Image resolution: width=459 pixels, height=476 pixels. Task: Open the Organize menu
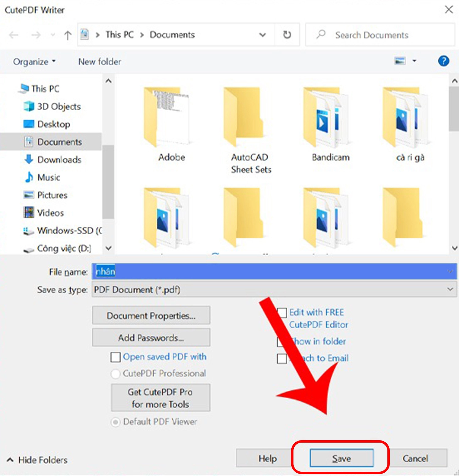point(34,62)
